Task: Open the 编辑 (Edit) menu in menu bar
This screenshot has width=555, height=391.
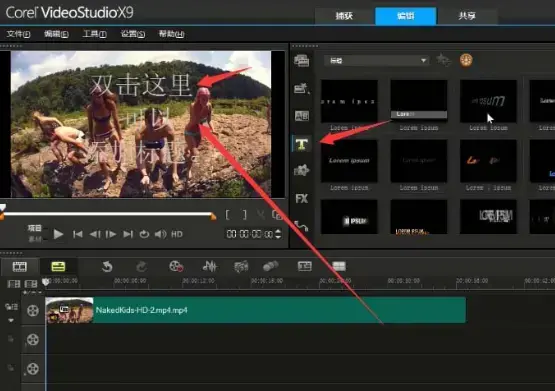Action: [x=56, y=34]
